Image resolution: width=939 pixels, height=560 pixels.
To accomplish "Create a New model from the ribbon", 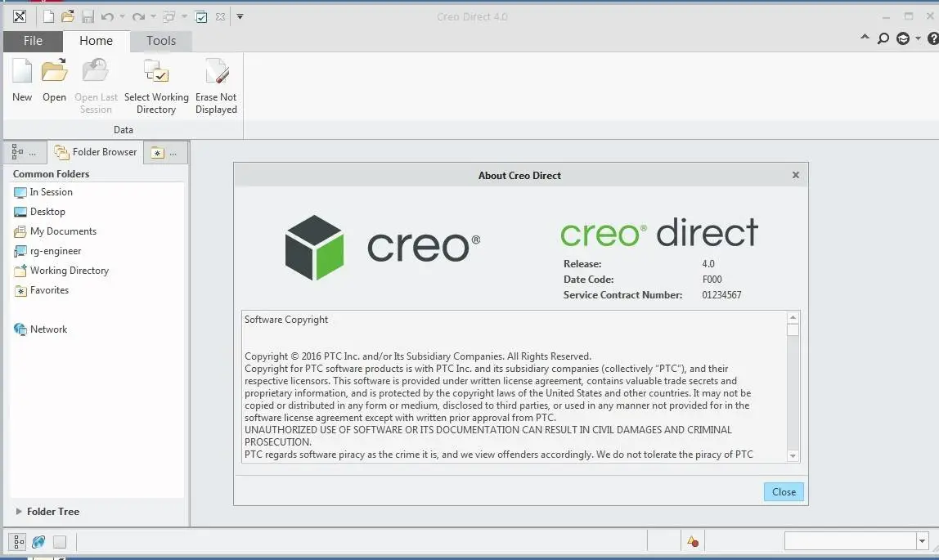I will pos(22,80).
